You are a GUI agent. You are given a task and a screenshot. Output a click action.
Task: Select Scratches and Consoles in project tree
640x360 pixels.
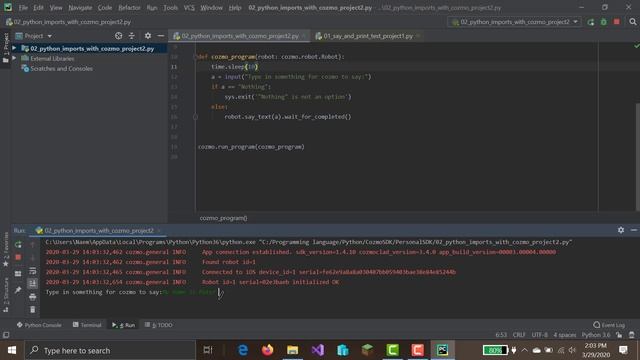click(61, 69)
